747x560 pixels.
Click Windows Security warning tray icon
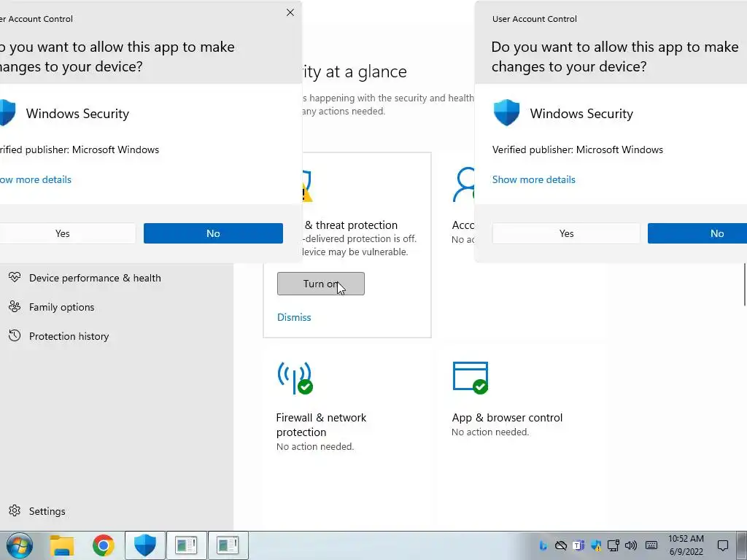pos(595,545)
